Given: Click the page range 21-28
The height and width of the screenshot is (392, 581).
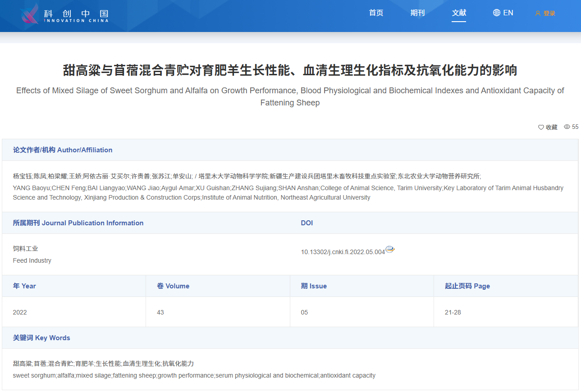Looking at the screenshot, I should (453, 312).
